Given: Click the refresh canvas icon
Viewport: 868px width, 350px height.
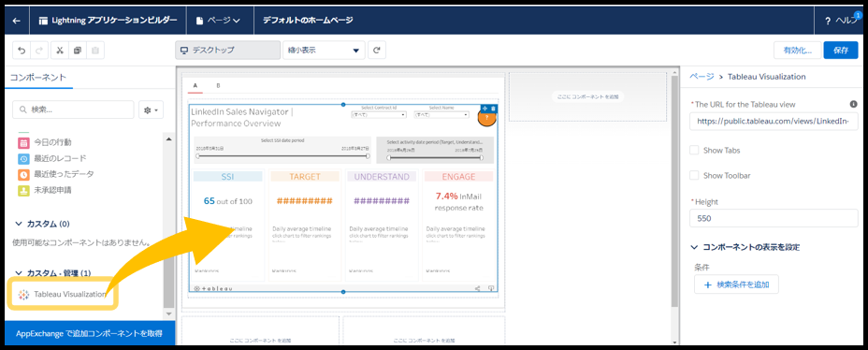Looking at the screenshot, I should coord(376,50).
